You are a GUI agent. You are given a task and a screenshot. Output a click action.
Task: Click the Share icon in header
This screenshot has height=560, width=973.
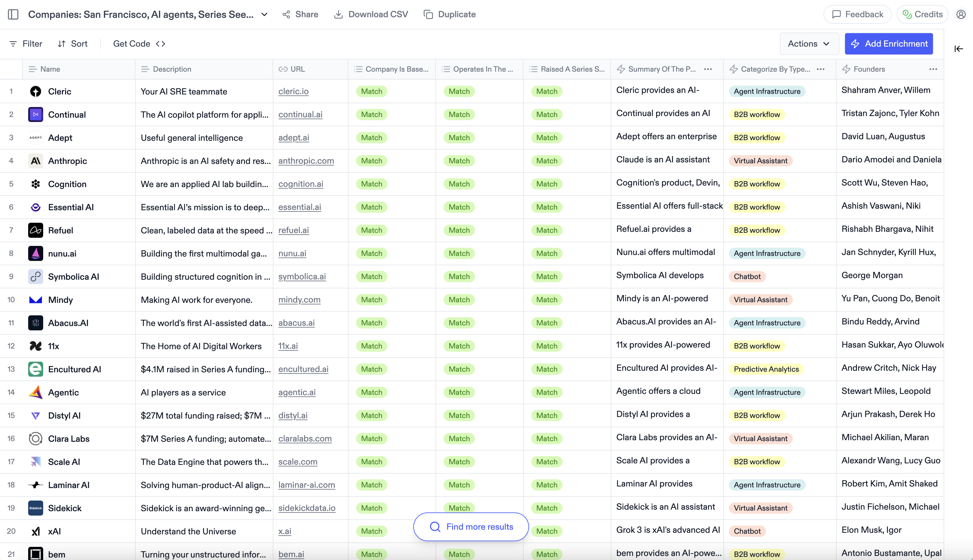pos(286,14)
